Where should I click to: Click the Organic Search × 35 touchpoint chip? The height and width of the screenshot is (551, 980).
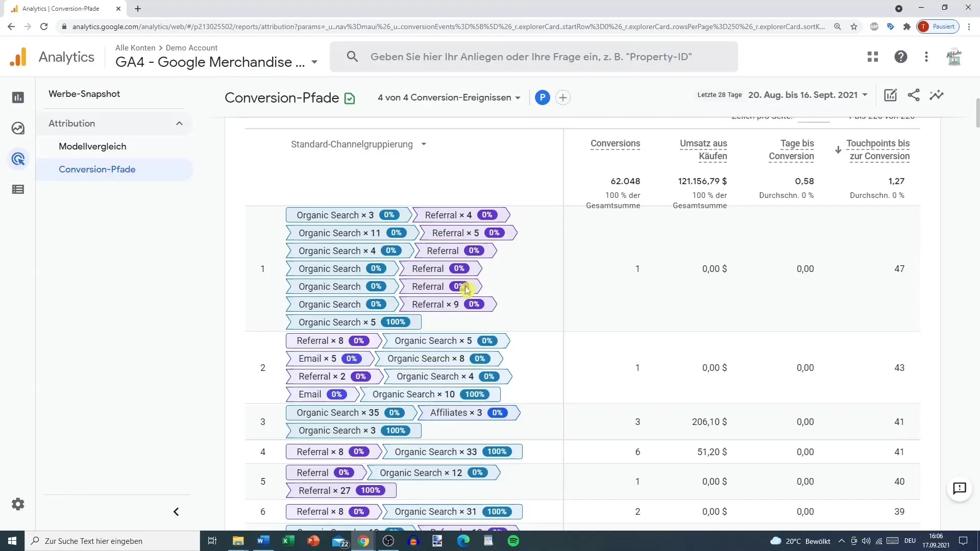pos(351,413)
